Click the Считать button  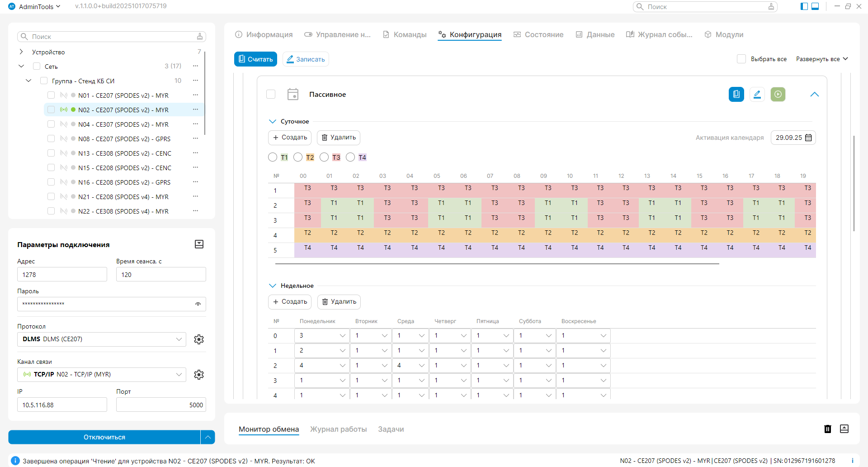tap(255, 59)
